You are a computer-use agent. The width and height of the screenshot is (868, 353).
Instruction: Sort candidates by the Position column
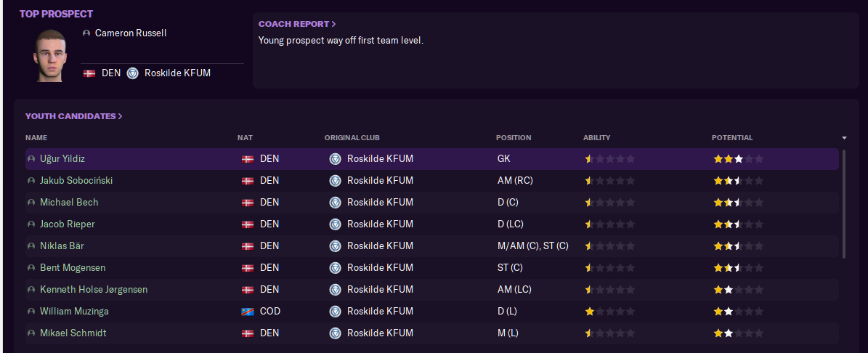click(513, 138)
